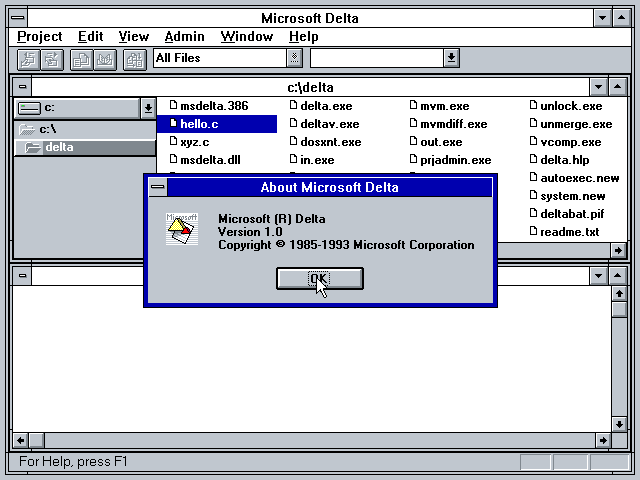The width and height of the screenshot is (640, 480).
Task: Click the empty toolbar combo field
Action: click(377, 58)
